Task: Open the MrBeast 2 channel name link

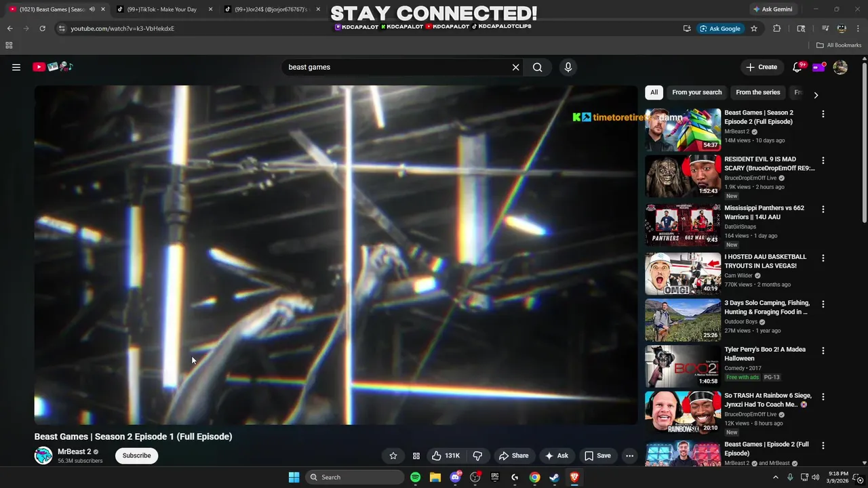Action: click(x=74, y=451)
